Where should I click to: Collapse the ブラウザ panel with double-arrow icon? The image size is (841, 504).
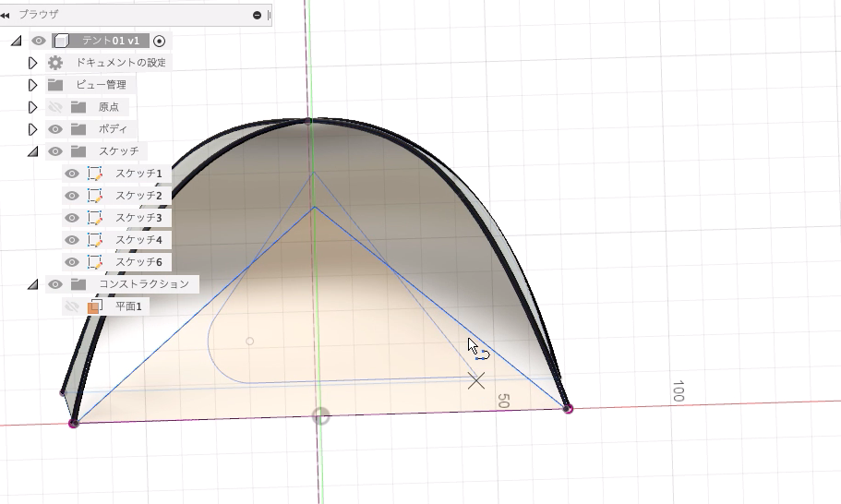(6, 15)
